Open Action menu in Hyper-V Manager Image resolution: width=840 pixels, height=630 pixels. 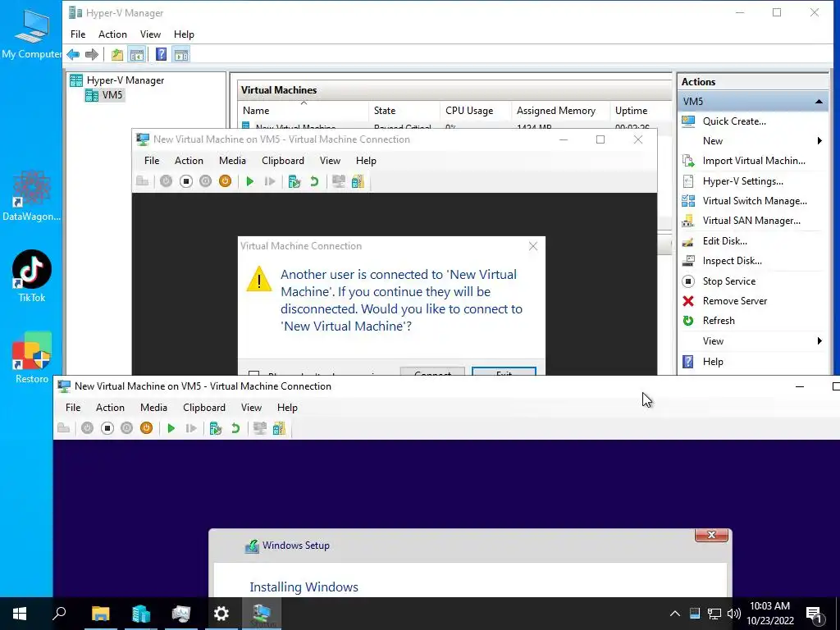point(112,34)
